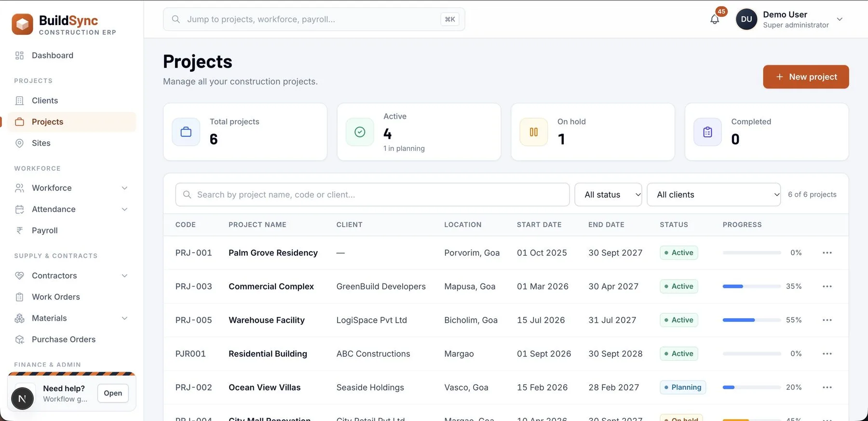Click the Dashboard grid icon
Screen dimensions: 868x421
tap(19, 55)
